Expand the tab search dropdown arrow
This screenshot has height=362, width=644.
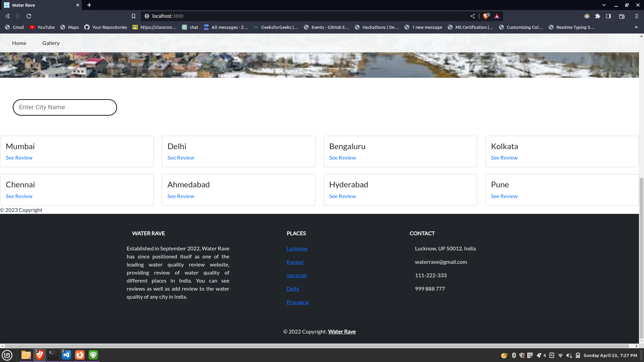604,5
